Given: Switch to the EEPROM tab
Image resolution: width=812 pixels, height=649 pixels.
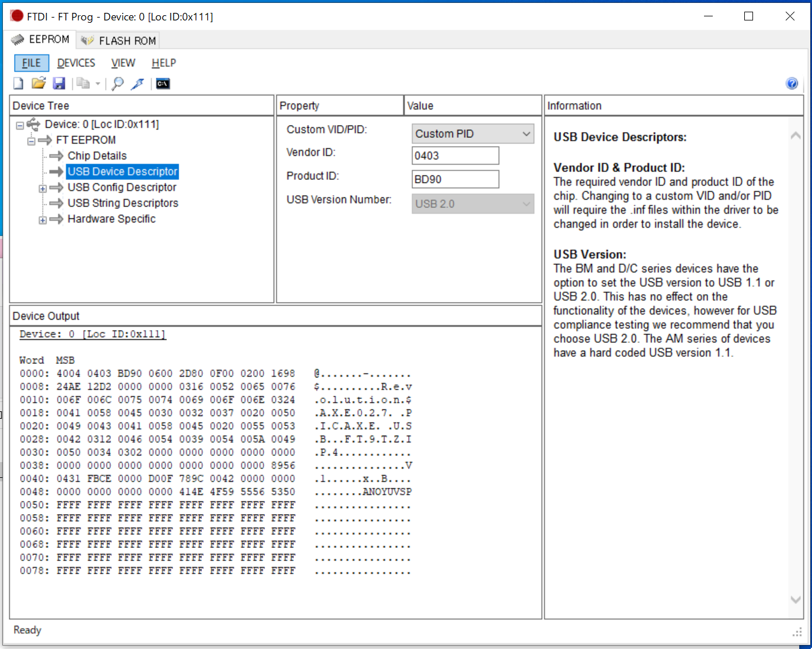Looking at the screenshot, I should 41,40.
